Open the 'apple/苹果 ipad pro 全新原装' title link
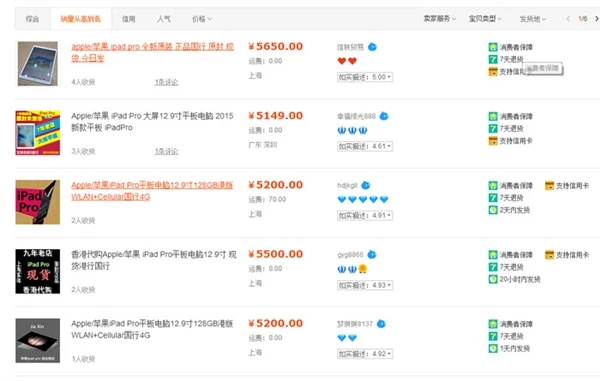Image resolution: width=600 pixels, height=381 pixels. (x=152, y=52)
